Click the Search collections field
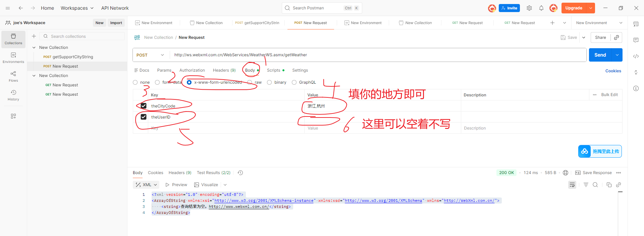This screenshot has width=644, height=236. tap(82, 36)
